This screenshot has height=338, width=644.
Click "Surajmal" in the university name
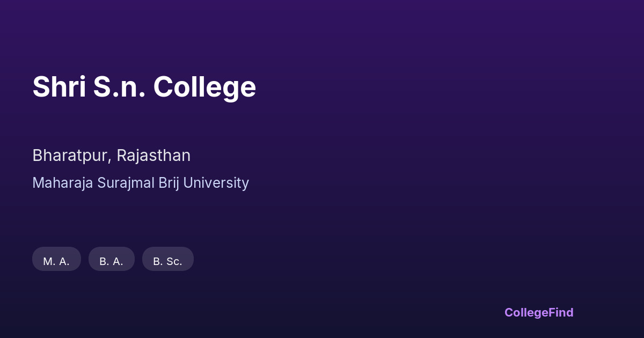tap(126, 183)
